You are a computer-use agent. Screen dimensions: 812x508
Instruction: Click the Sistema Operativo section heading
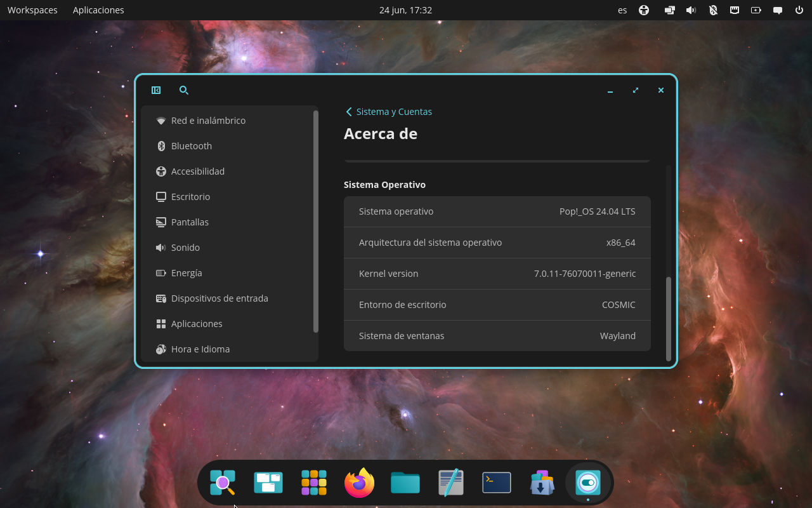[384, 185]
